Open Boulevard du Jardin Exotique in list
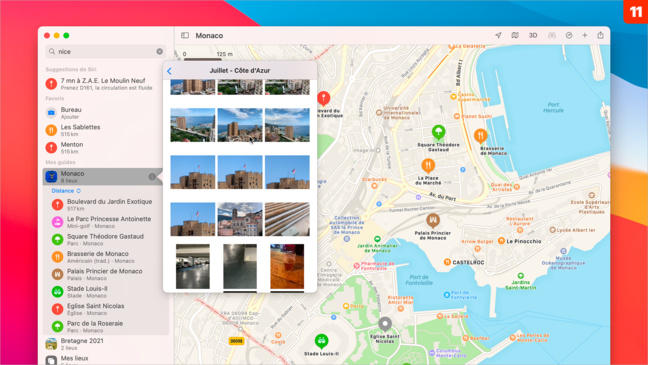The width and height of the screenshot is (648, 365). [106, 205]
